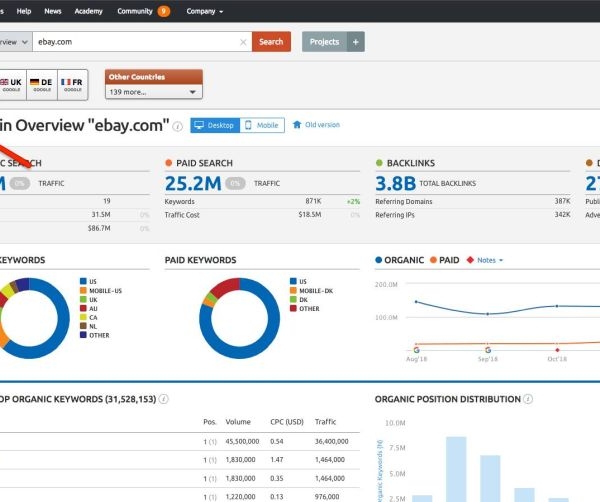Click the Community notification badge
The width and height of the screenshot is (600, 502).
(x=164, y=11)
